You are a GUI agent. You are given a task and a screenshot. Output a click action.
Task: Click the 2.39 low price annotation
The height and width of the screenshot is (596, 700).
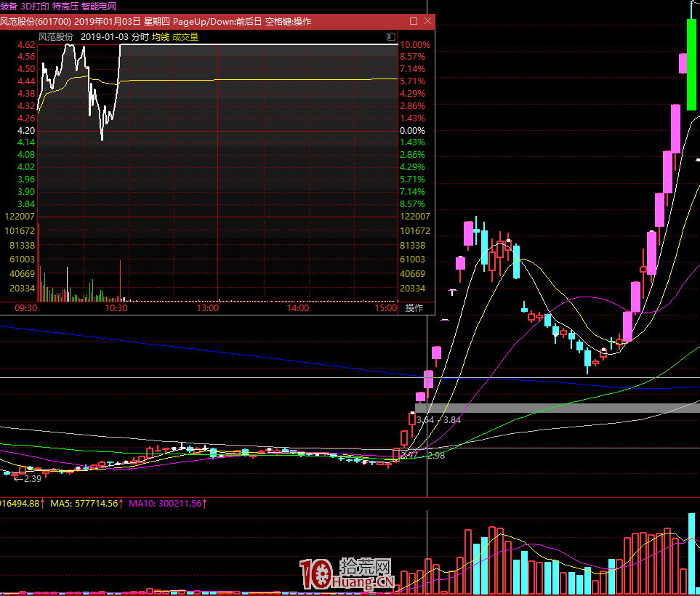(28, 479)
